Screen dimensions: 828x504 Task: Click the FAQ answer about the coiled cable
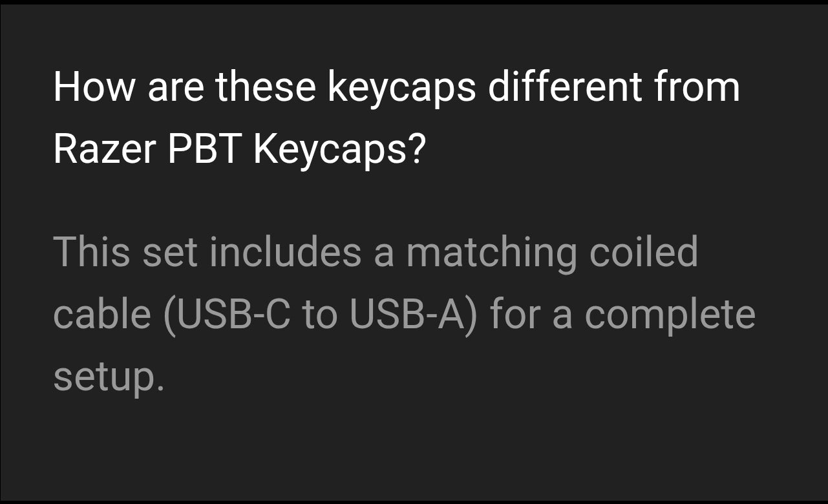tap(404, 314)
